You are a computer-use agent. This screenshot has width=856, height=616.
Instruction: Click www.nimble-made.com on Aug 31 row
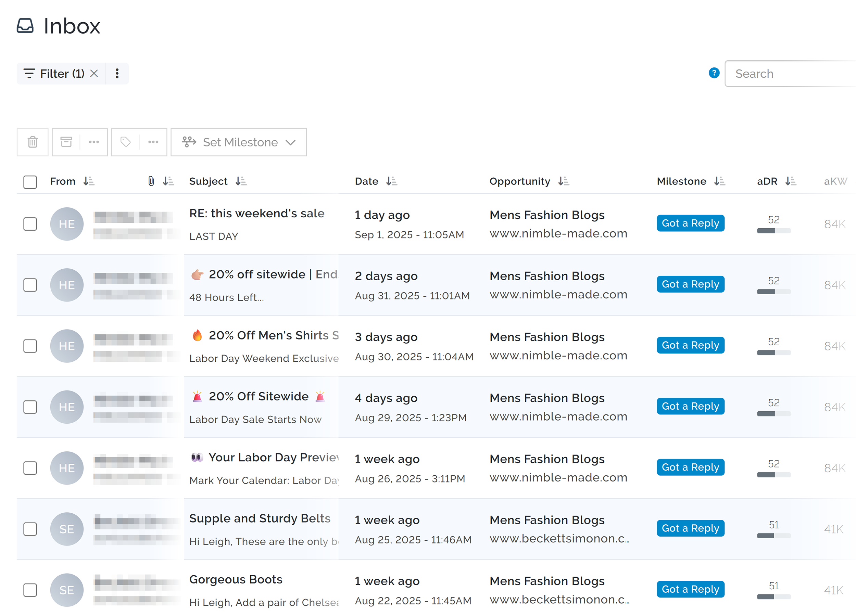tap(558, 295)
